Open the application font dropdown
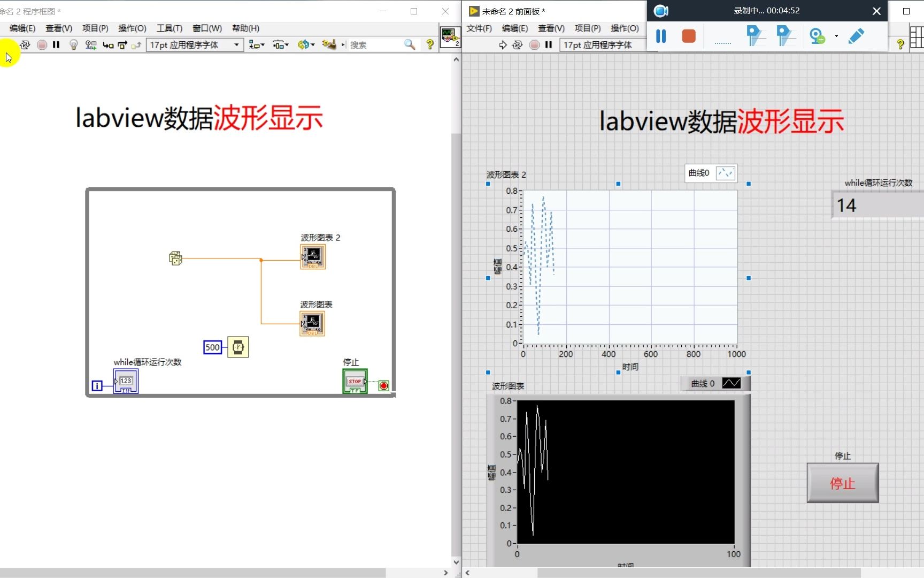Image resolution: width=924 pixels, height=578 pixels. [x=194, y=45]
